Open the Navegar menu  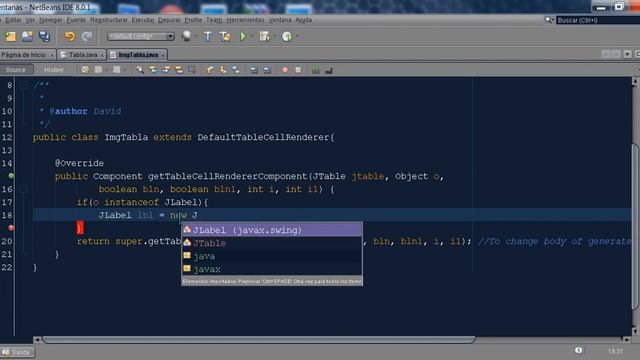click(x=51, y=20)
